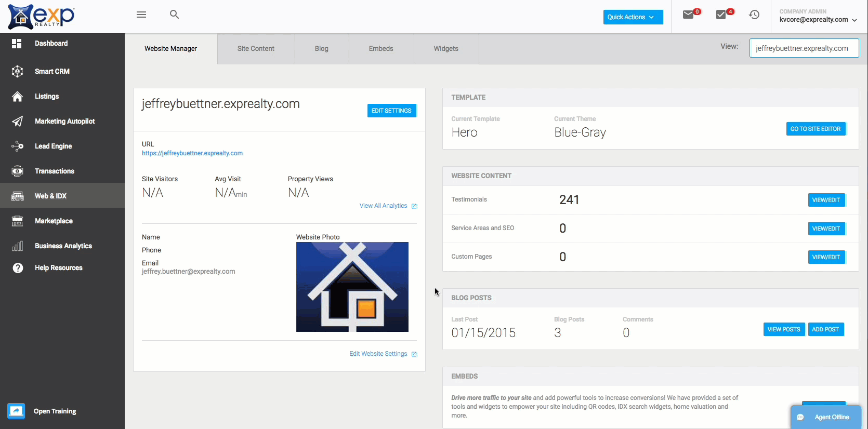Open the https://jeffreybuettner.exprealty.com link

pos(192,153)
